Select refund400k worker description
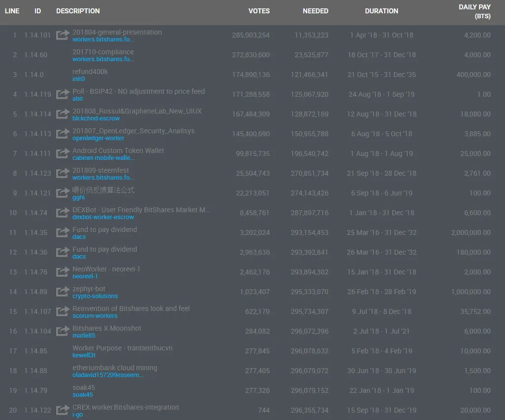This screenshot has height=420, width=505. point(90,72)
